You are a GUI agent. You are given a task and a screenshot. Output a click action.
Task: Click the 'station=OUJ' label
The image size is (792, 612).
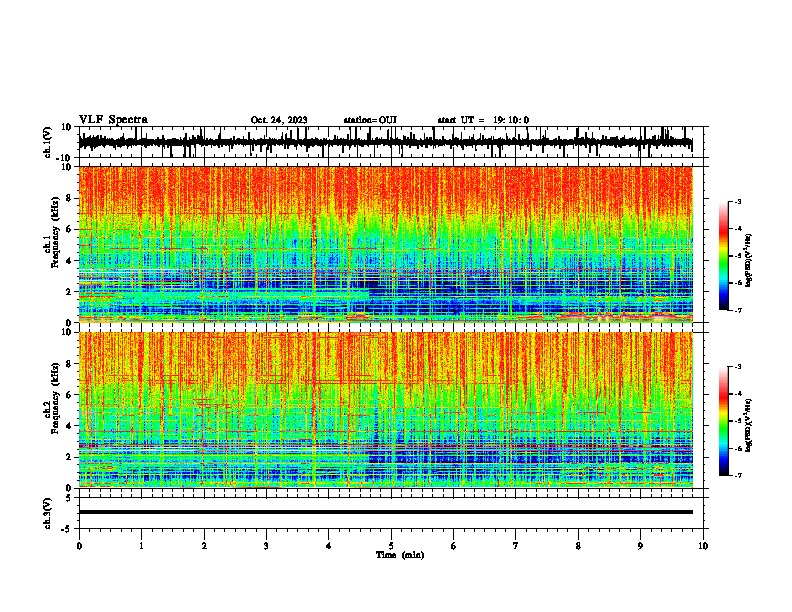click(x=370, y=120)
